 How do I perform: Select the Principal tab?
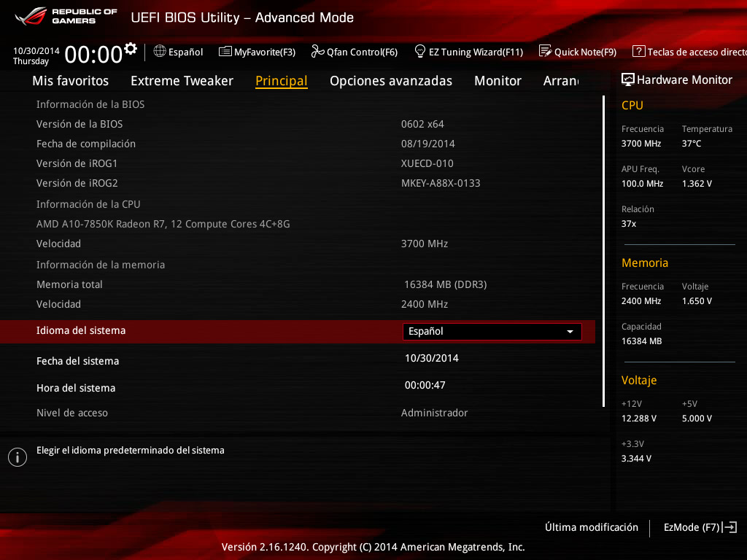pyautogui.click(x=282, y=81)
